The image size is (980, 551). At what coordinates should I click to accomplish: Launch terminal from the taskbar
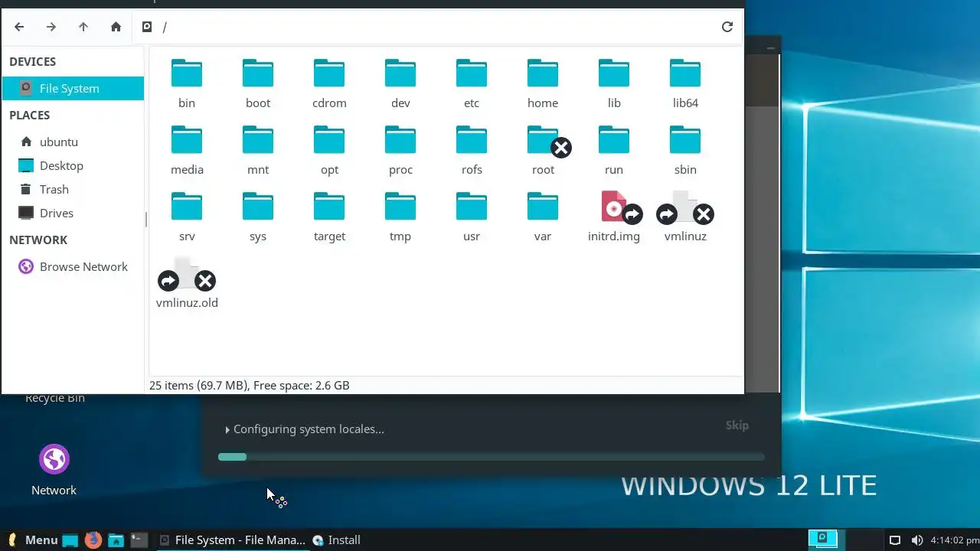tap(139, 540)
